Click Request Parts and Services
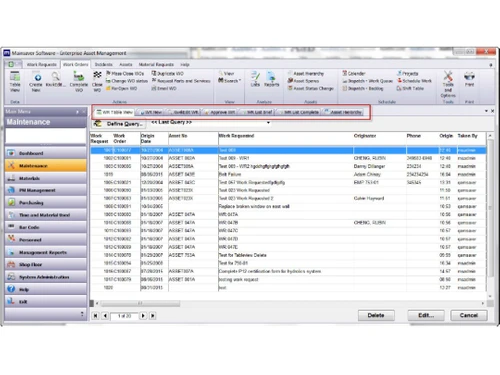The image size is (500, 375). click(x=181, y=81)
